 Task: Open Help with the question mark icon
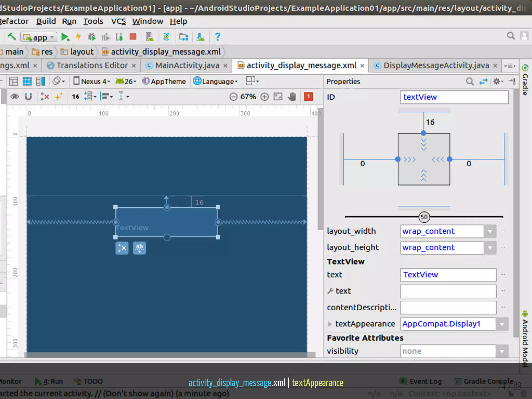pyautogui.click(x=218, y=37)
